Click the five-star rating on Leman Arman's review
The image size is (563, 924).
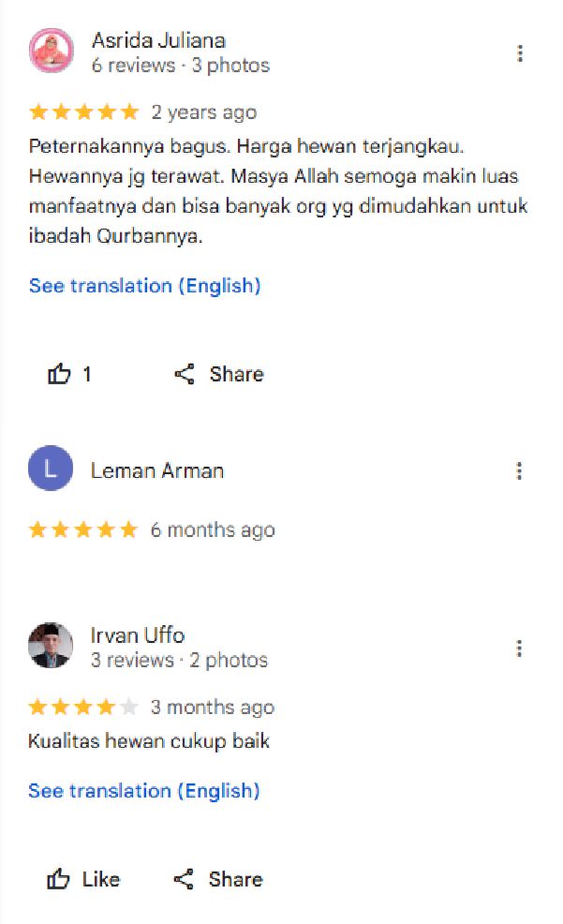coord(82,529)
